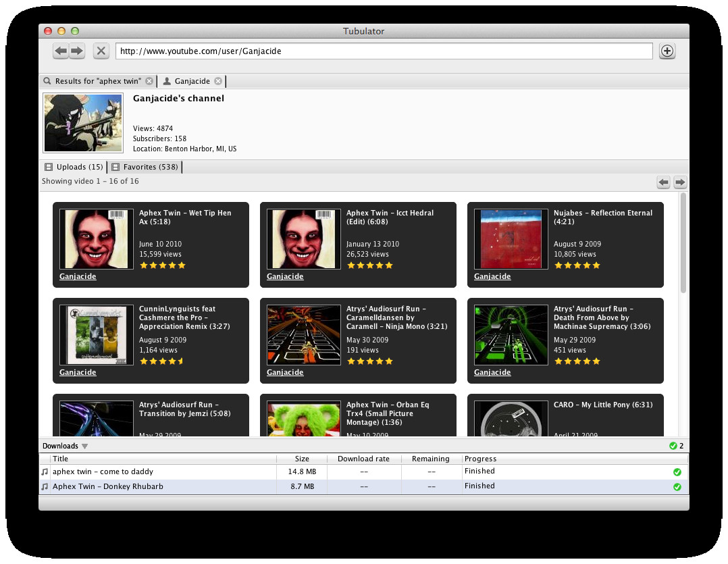Screen dimensions: 728x564
Task: Click the video list vertical scrollbar
Action: [x=683, y=243]
